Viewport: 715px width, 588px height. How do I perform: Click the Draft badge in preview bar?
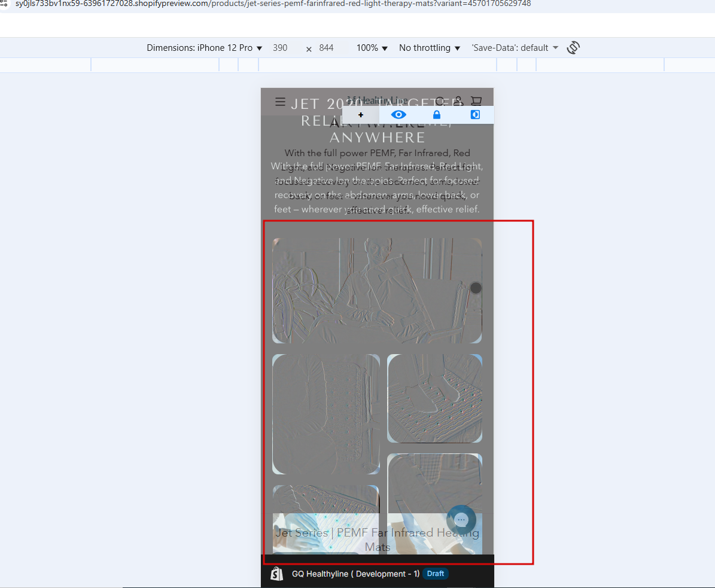coord(435,574)
